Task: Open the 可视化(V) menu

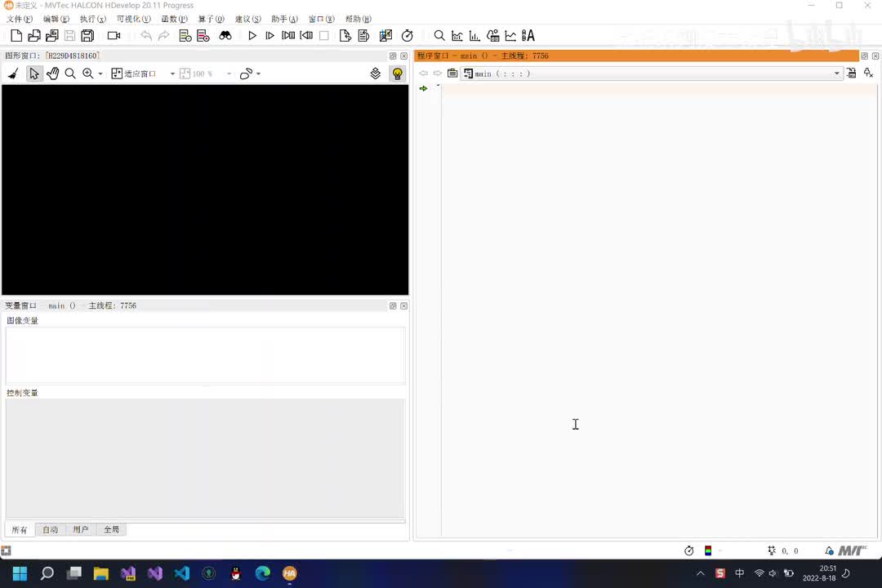Action: [x=133, y=19]
